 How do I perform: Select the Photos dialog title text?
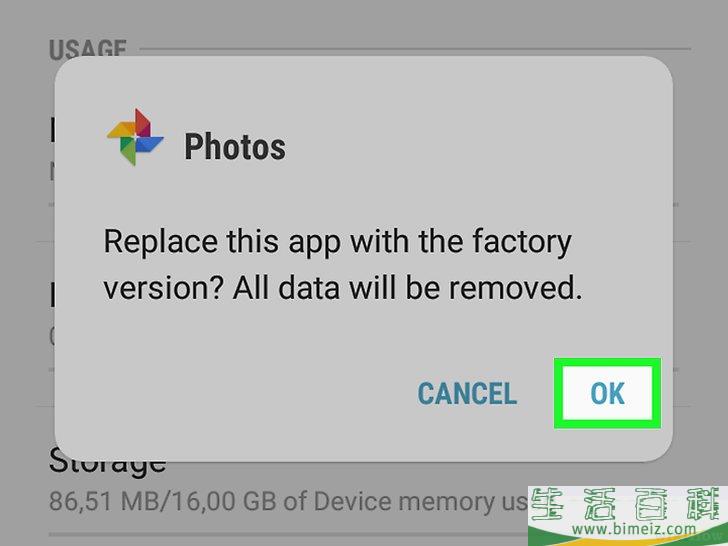click(x=235, y=147)
